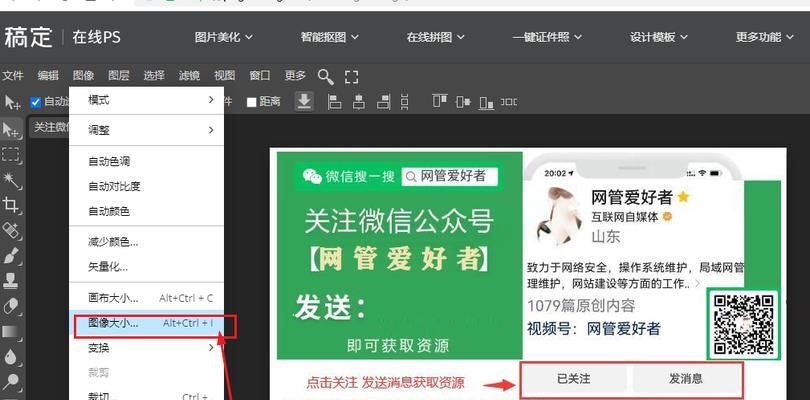Enable the 距离 checkbox
Image resolution: width=810 pixels, height=400 pixels.
[252, 102]
